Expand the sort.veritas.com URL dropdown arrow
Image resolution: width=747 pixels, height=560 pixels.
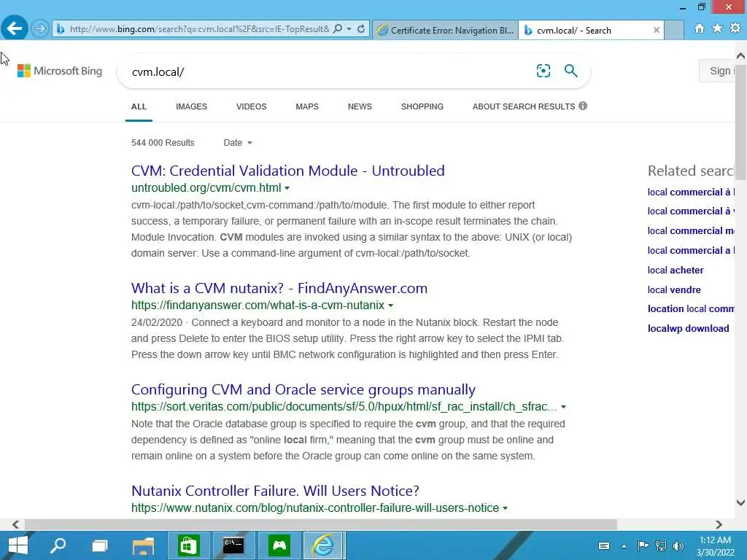[x=564, y=407]
